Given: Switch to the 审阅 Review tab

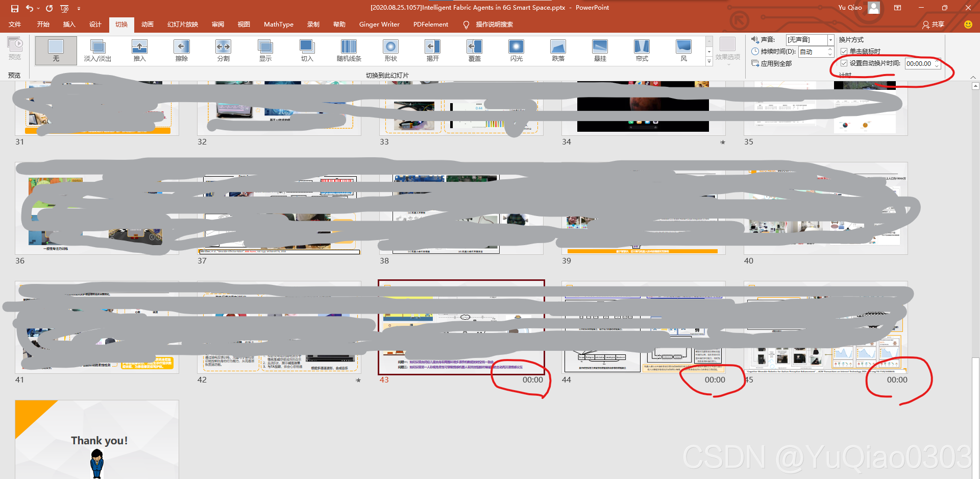Looking at the screenshot, I should 218,25.
